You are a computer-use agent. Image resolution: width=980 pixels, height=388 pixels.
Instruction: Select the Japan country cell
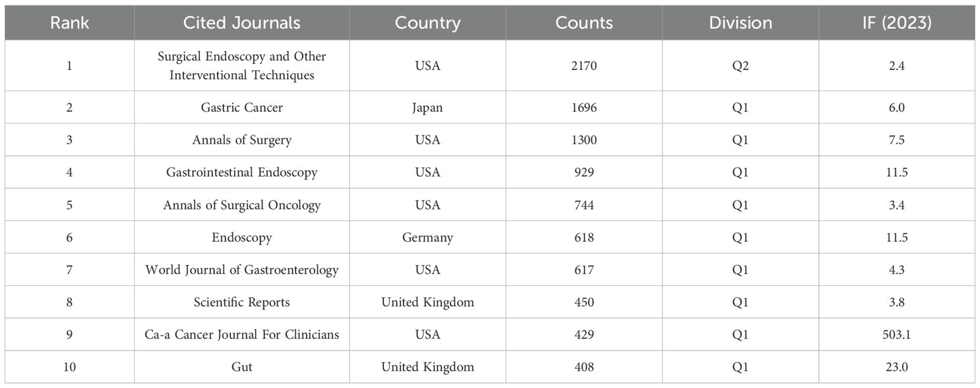[428, 107]
